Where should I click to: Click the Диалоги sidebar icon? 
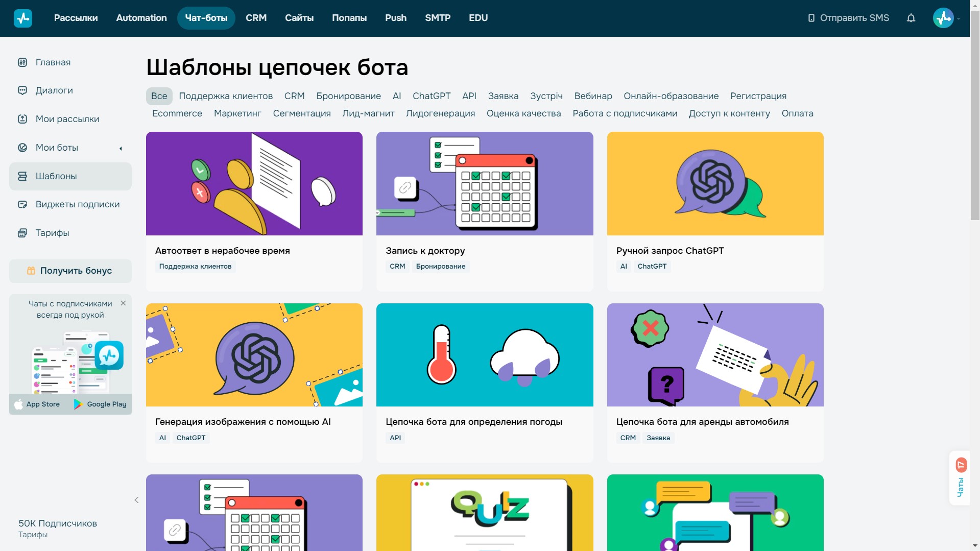click(x=22, y=90)
